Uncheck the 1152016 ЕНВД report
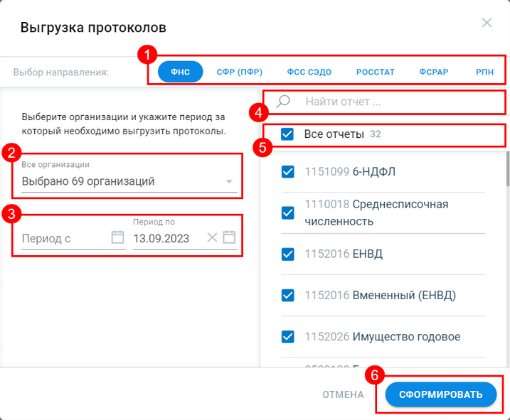The image size is (510, 420). pos(288,254)
